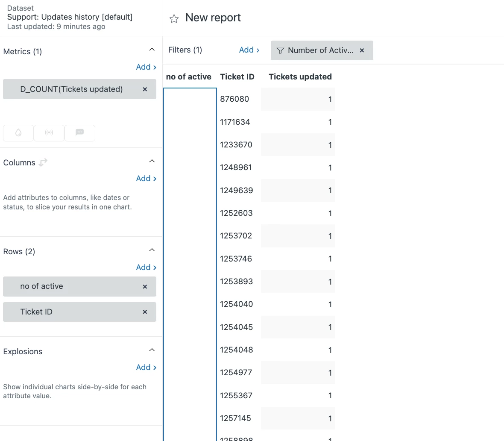Select the Ticket ID column header
The height and width of the screenshot is (441, 504).
tap(237, 77)
